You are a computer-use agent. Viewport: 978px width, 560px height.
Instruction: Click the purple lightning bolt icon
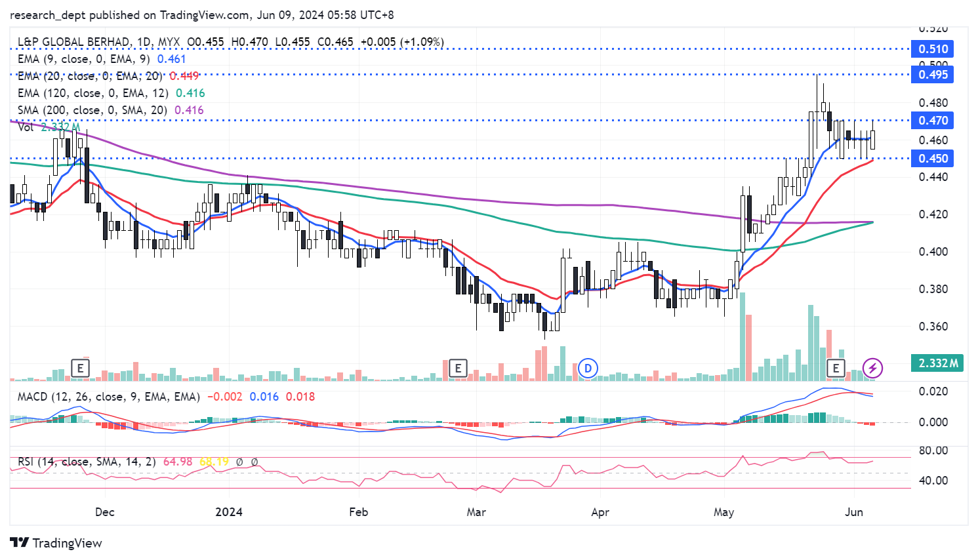point(872,368)
